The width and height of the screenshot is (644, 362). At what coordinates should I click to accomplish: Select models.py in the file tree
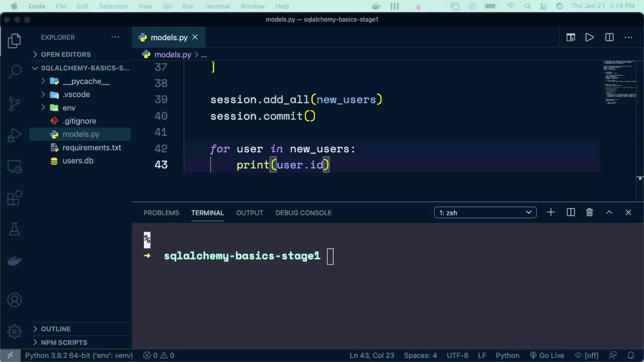click(x=80, y=134)
